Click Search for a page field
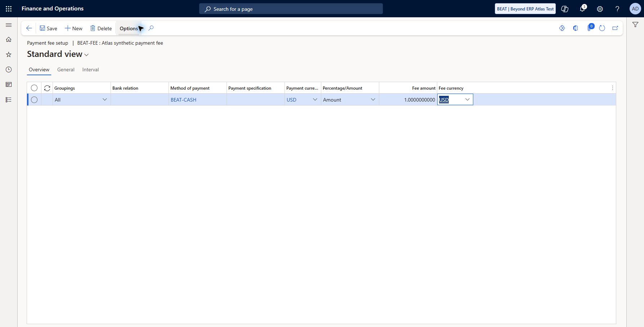644x327 pixels. (x=291, y=9)
